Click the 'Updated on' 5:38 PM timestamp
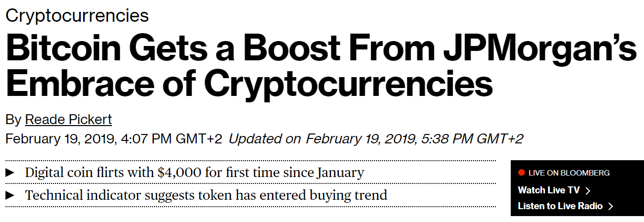This screenshot has width=644, height=222. coord(376,138)
